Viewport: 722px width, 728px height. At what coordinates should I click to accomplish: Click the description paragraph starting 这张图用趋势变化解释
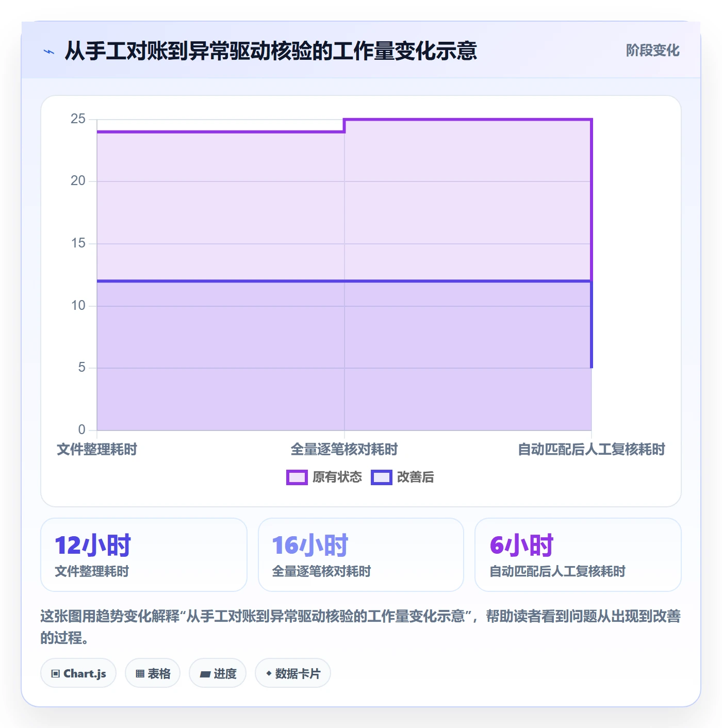click(x=361, y=627)
